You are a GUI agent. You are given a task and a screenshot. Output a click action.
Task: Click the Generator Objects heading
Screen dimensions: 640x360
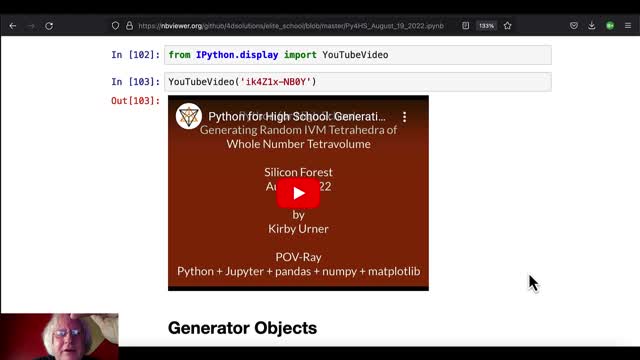click(242, 328)
